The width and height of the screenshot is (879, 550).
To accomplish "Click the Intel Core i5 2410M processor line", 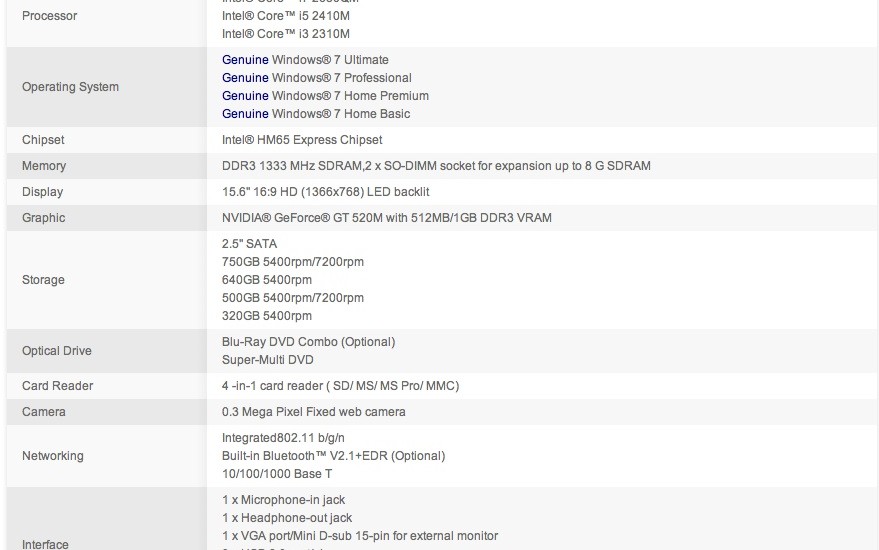I will click(x=286, y=16).
